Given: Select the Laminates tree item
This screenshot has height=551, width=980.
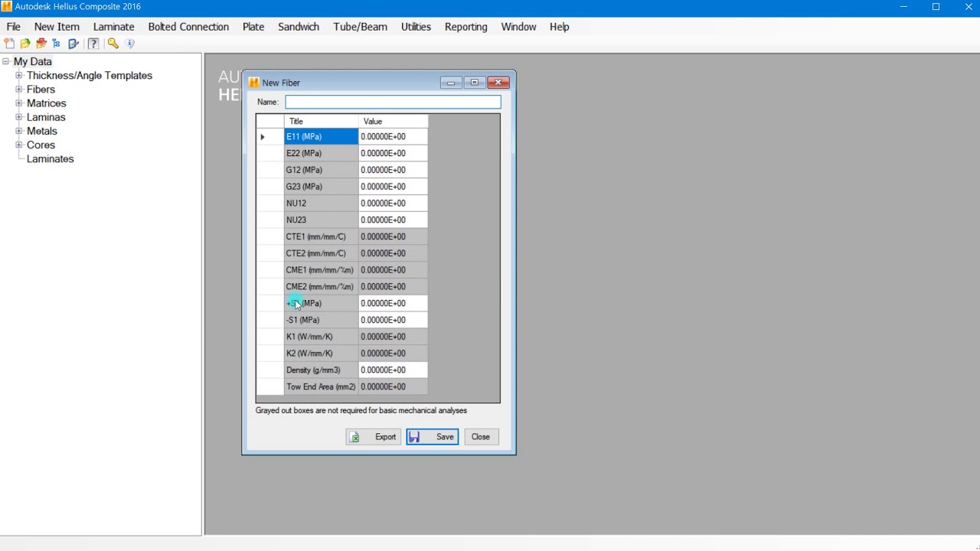Looking at the screenshot, I should [51, 159].
